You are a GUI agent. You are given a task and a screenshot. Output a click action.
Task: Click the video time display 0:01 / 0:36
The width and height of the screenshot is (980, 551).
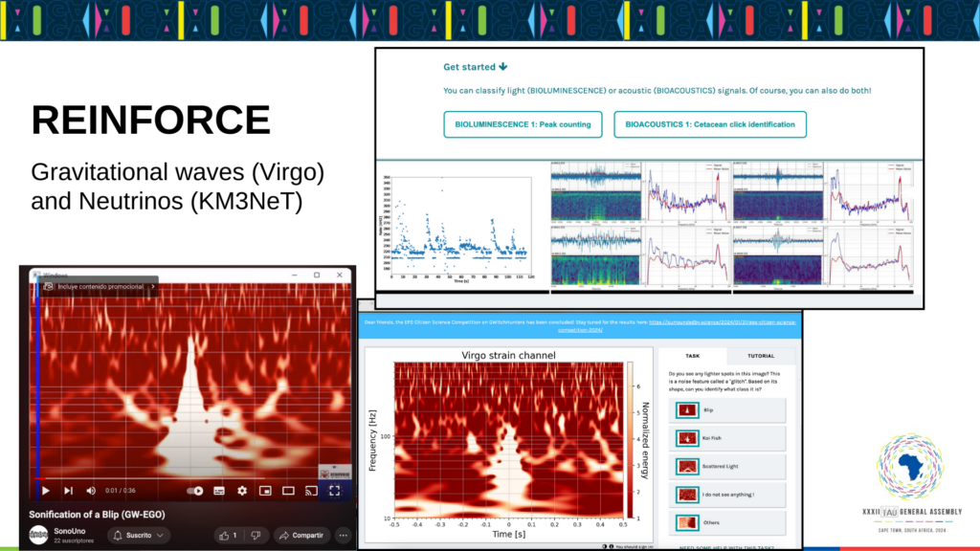[120, 491]
